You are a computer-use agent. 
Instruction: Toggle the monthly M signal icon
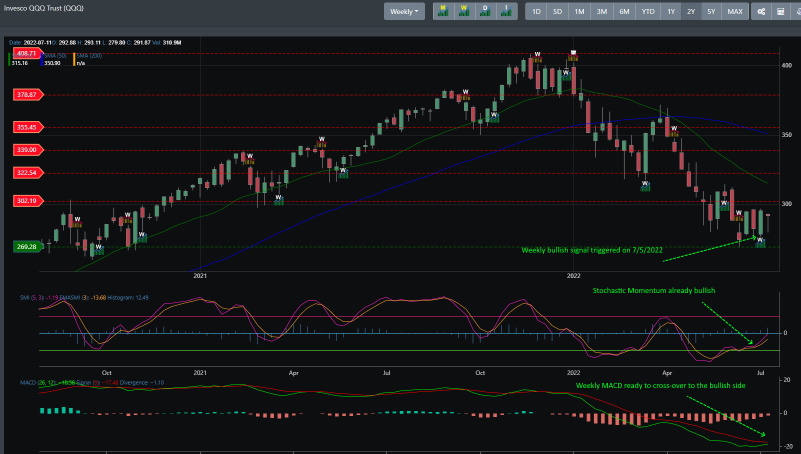443,11
